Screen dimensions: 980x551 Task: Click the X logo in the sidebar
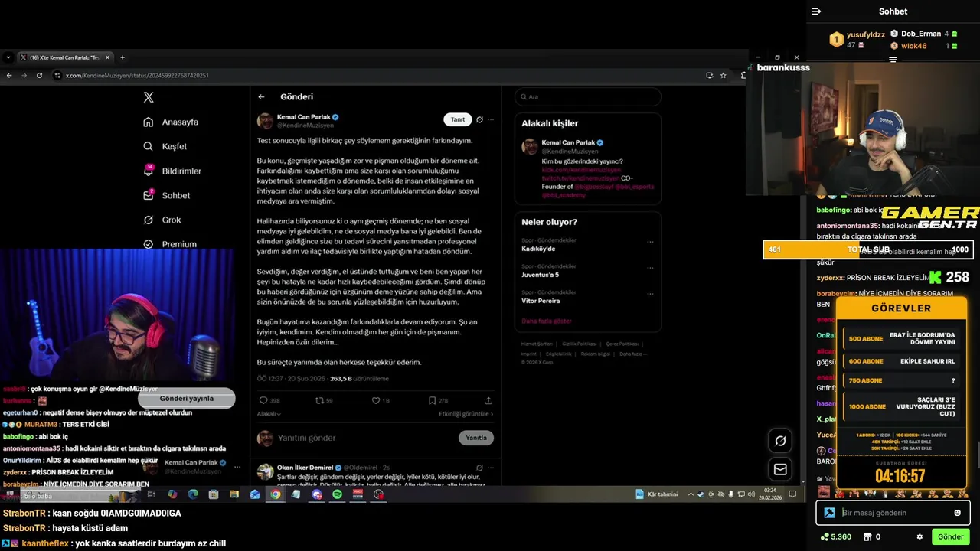(149, 97)
